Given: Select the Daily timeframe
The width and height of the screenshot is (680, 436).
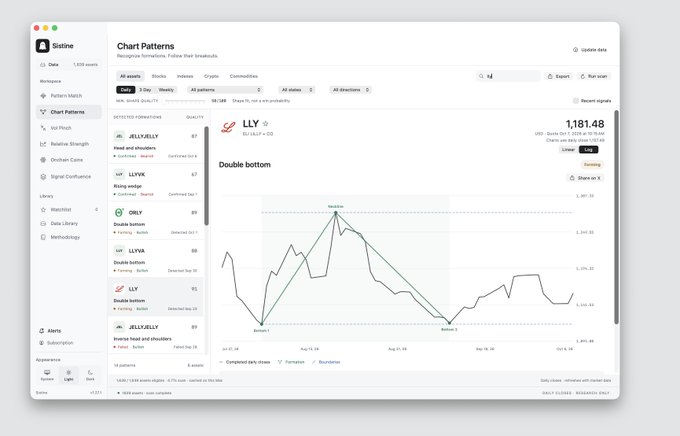Looking at the screenshot, I should tap(126, 90).
